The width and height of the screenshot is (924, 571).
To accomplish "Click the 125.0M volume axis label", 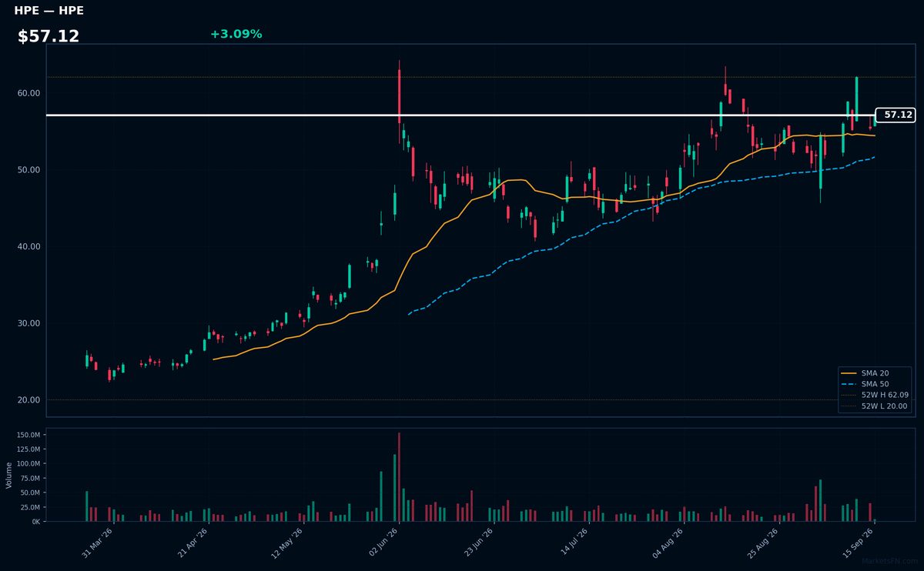I will (28, 449).
